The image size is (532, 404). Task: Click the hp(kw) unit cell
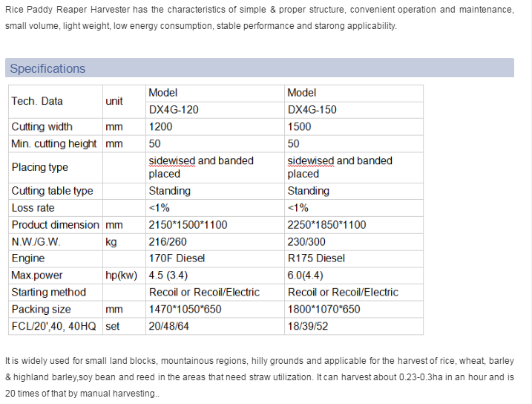click(x=122, y=275)
